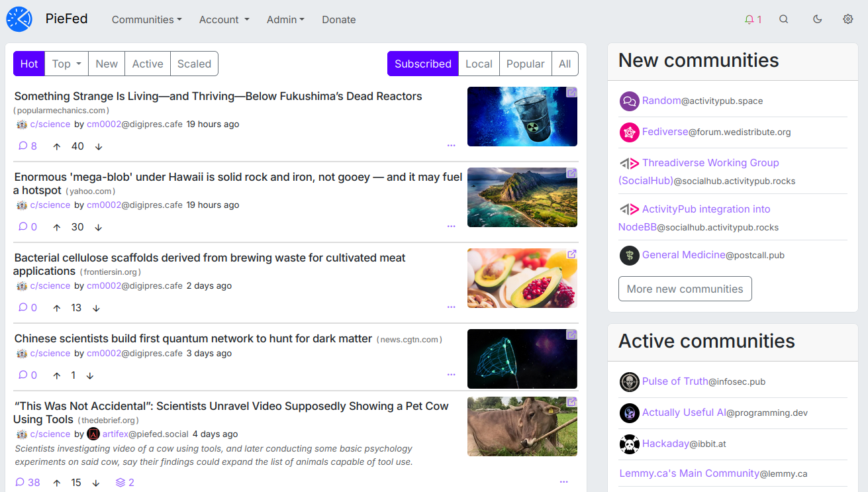Switch feed to Local
This screenshot has width=868, height=492.
point(479,64)
